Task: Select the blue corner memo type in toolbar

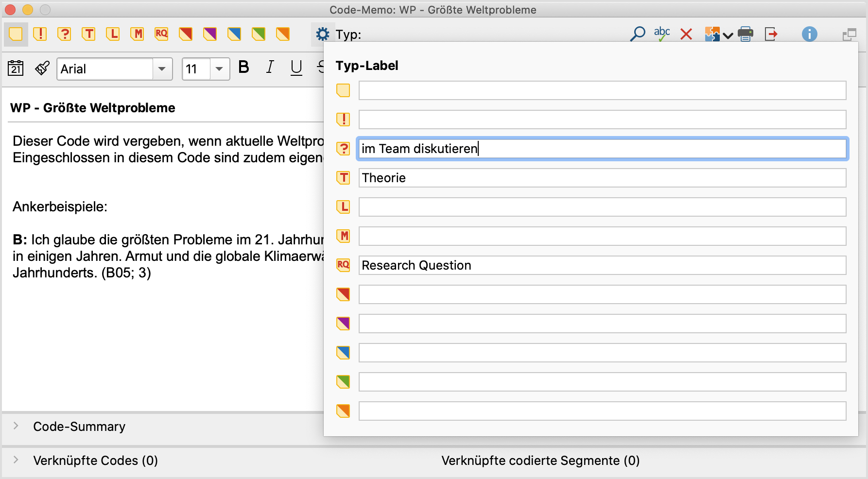Action: tap(234, 34)
